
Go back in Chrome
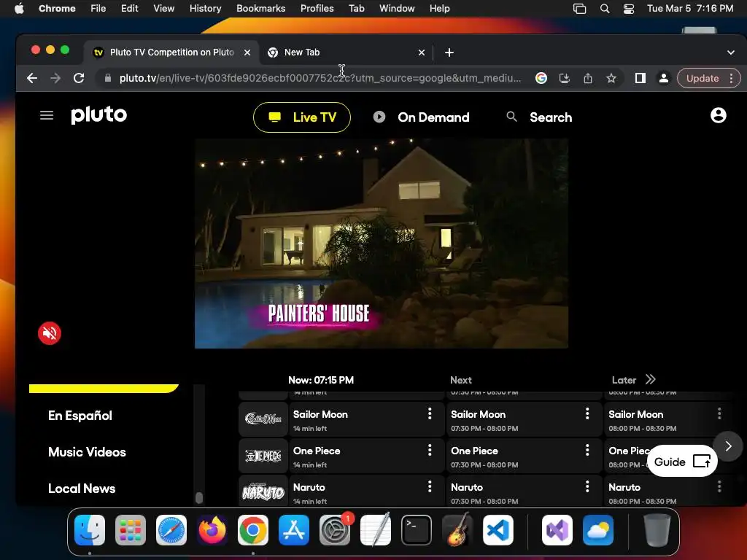[32, 78]
